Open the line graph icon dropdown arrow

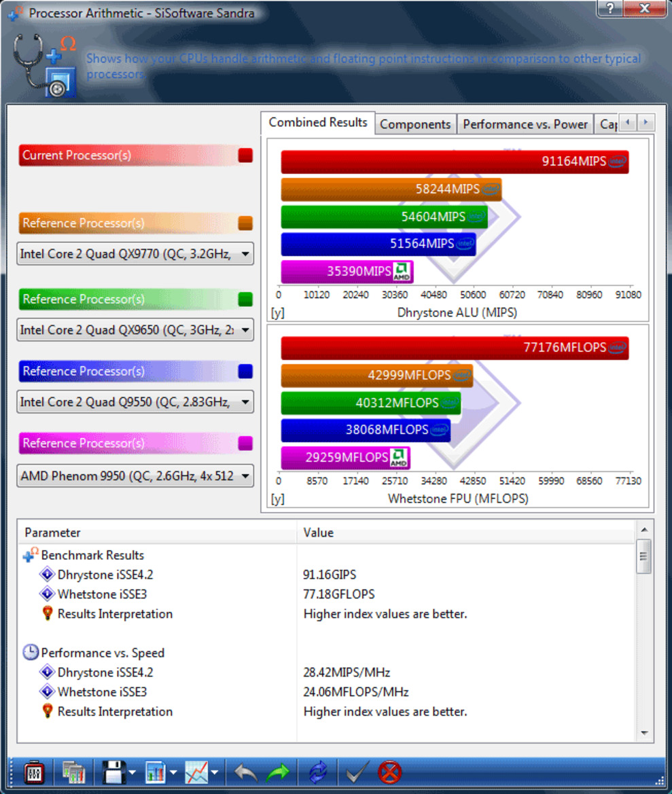pyautogui.click(x=214, y=773)
